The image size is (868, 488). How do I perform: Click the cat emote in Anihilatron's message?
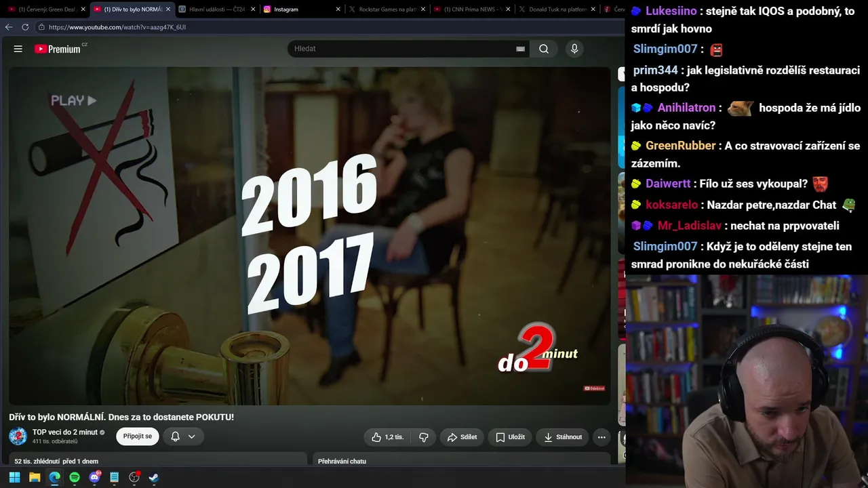[740, 108]
